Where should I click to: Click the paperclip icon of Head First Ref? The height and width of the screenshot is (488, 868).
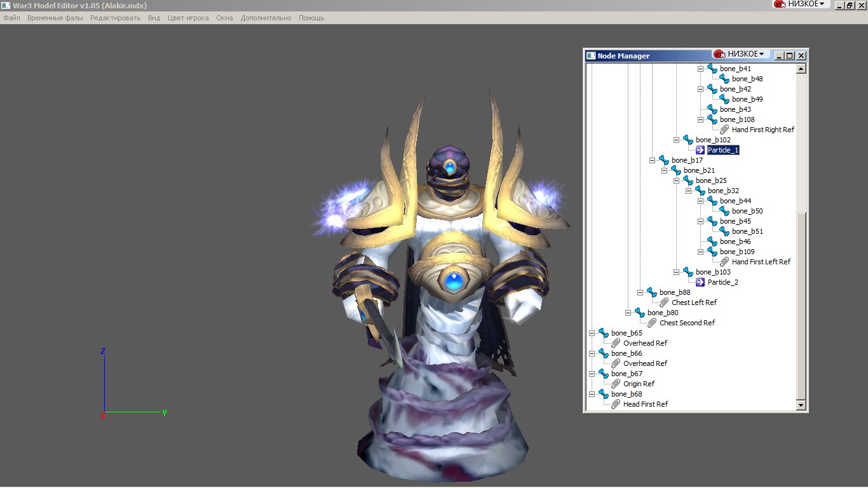(616, 404)
